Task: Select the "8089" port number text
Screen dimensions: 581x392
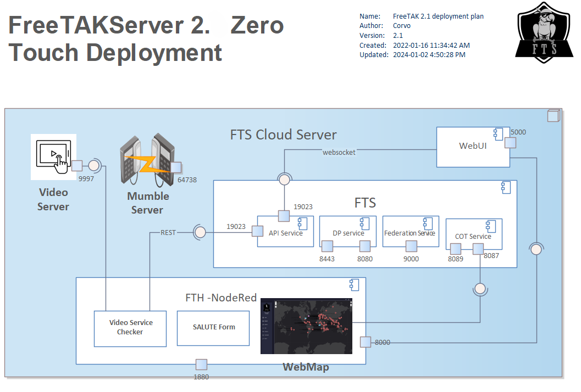Action: (x=455, y=259)
